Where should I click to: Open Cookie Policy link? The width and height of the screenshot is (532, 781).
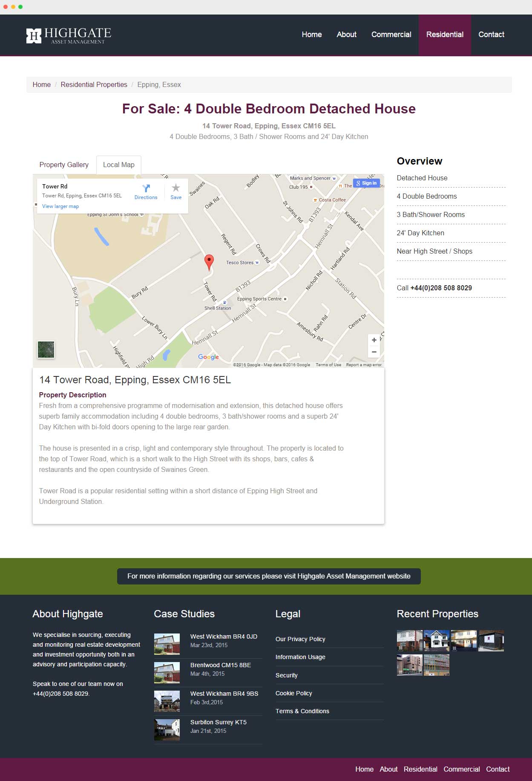[x=294, y=693]
